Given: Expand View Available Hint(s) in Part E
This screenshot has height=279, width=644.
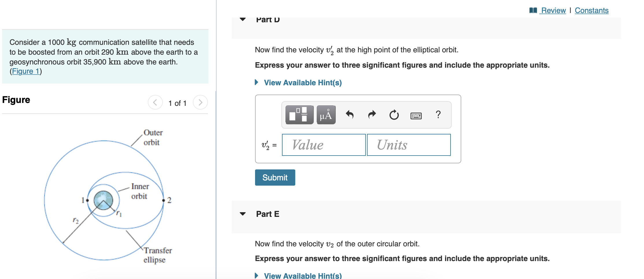Looking at the screenshot, I should click(x=302, y=276).
